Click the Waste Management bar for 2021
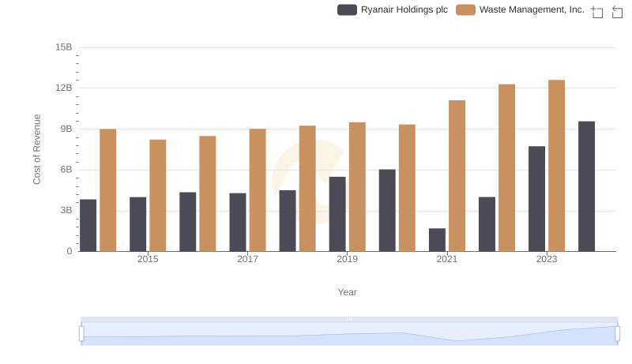632x364 pixels. (x=457, y=176)
